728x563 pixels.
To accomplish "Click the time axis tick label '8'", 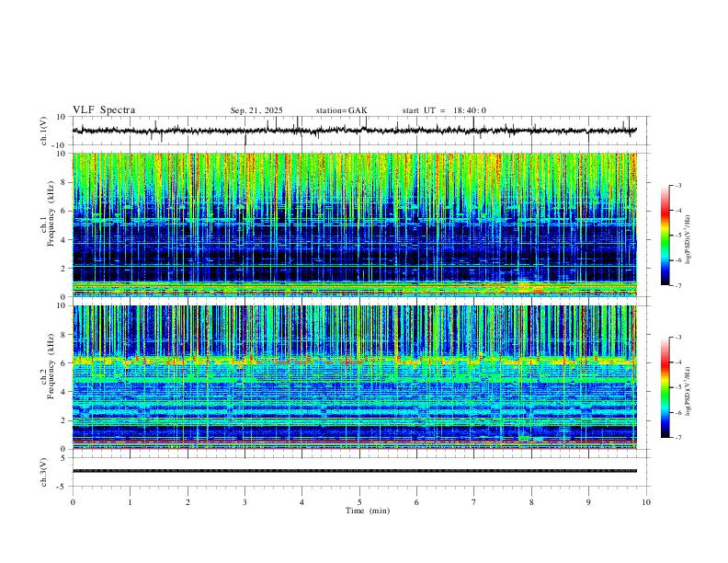I will click(531, 502).
